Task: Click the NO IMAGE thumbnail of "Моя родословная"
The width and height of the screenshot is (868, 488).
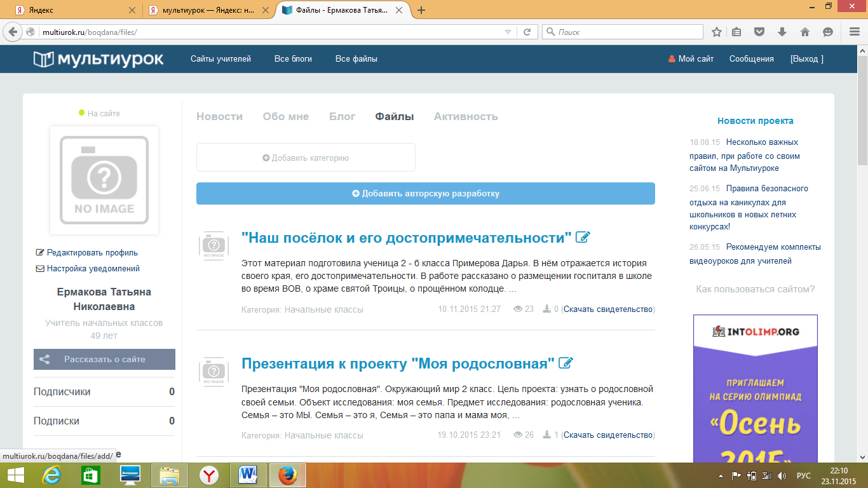Action: 214,372
